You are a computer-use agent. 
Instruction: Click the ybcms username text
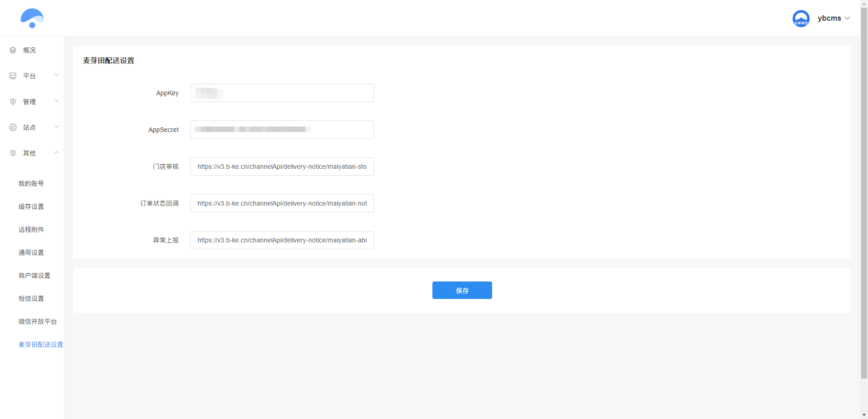coord(829,18)
